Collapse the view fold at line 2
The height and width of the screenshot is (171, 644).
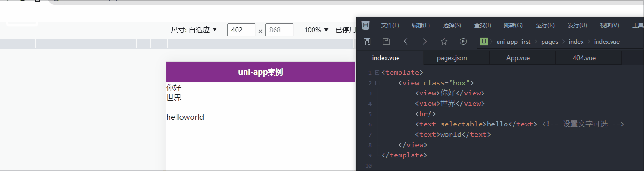click(377, 83)
